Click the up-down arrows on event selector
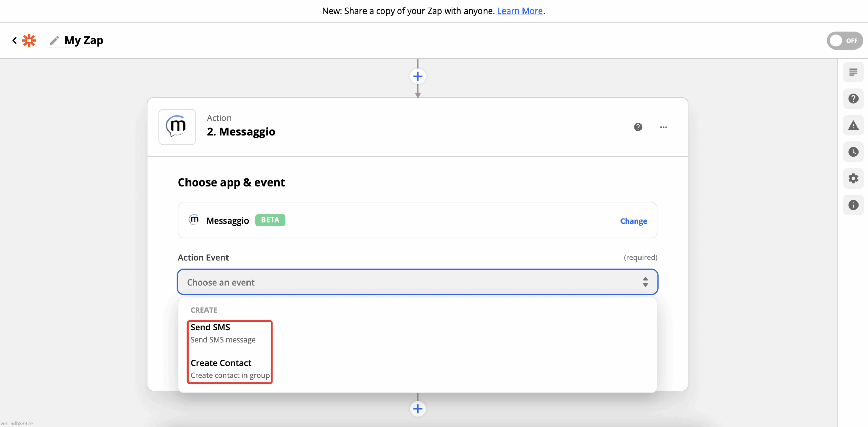The image size is (868, 427). click(645, 282)
